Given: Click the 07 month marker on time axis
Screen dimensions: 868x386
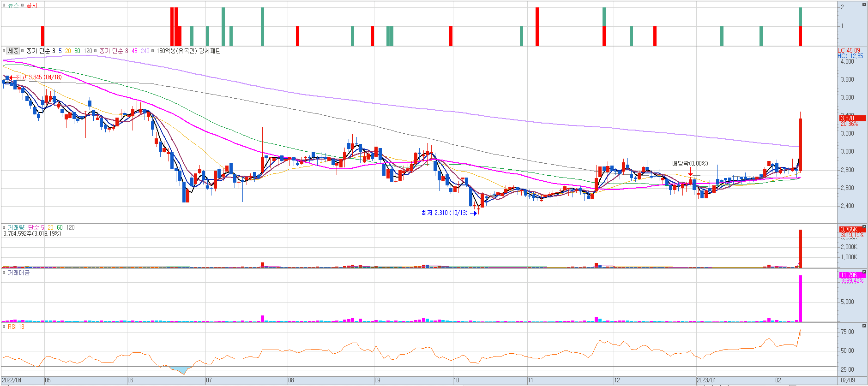Looking at the screenshot, I should [209, 380].
